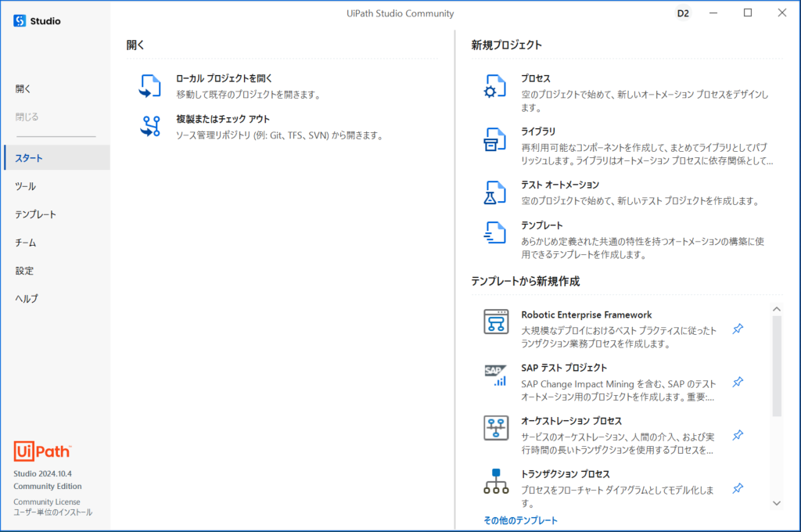This screenshot has height=532, width=801.
Task: Select the 閉じる sidebar menu item
Action: (56, 117)
